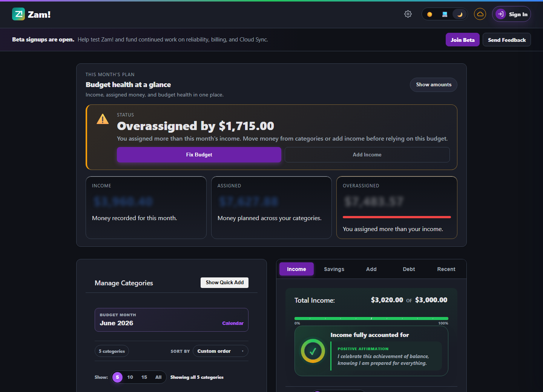Click the red overassigned progress bar
Viewport: 543px width, 392px height.
click(397, 217)
